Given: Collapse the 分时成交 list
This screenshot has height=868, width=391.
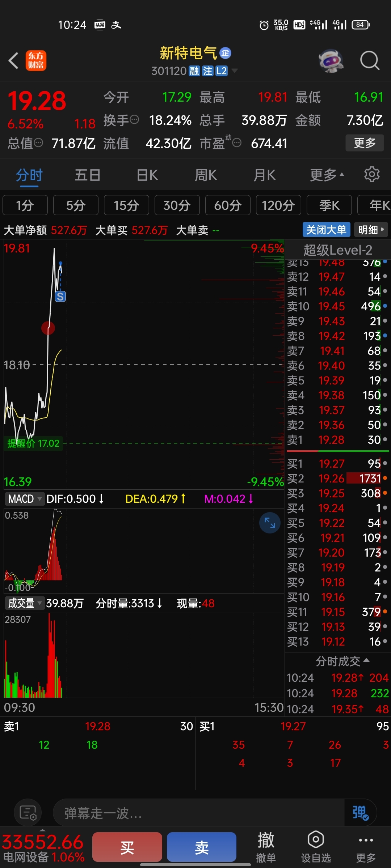Looking at the screenshot, I should (x=342, y=661).
